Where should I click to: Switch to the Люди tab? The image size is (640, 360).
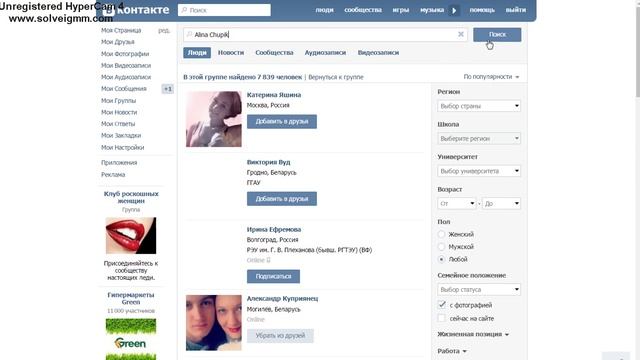(197, 53)
